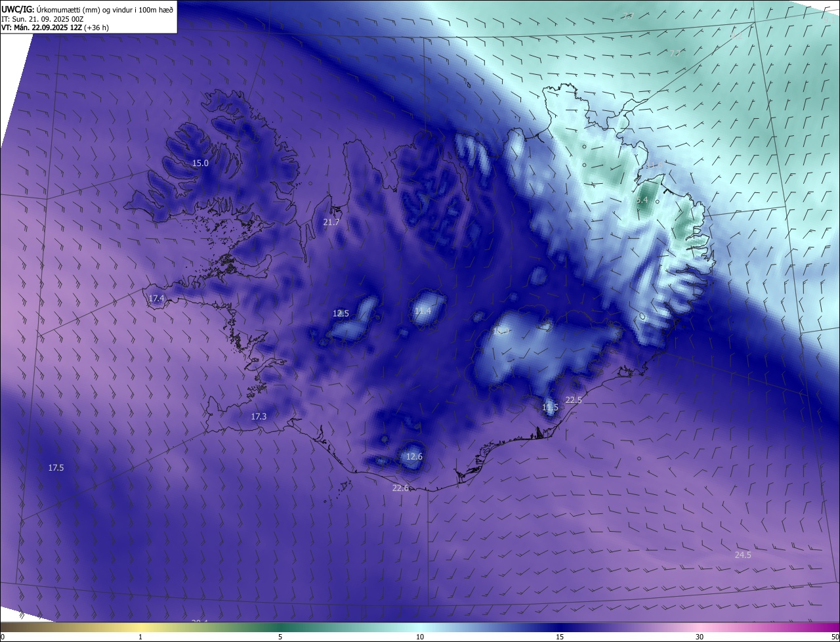Viewport: 840px width, 642px height.
Task: Click the 22.6 value label on the south coast
Action: (x=400, y=488)
